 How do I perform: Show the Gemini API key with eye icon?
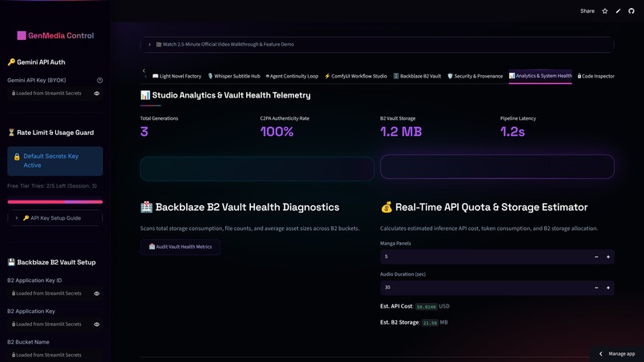97,93
